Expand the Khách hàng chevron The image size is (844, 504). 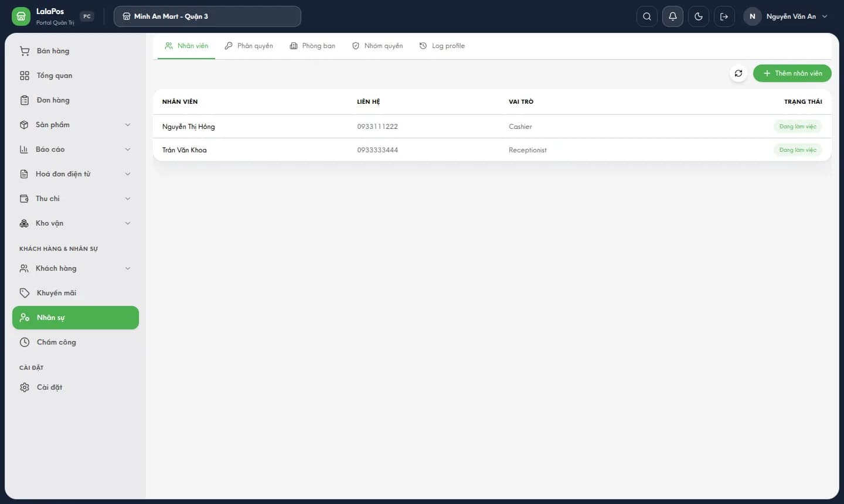pos(128,268)
